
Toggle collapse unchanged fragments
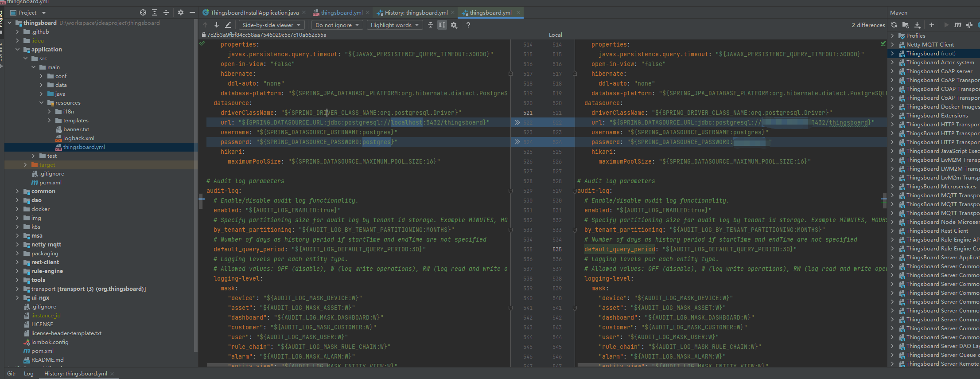(x=430, y=25)
